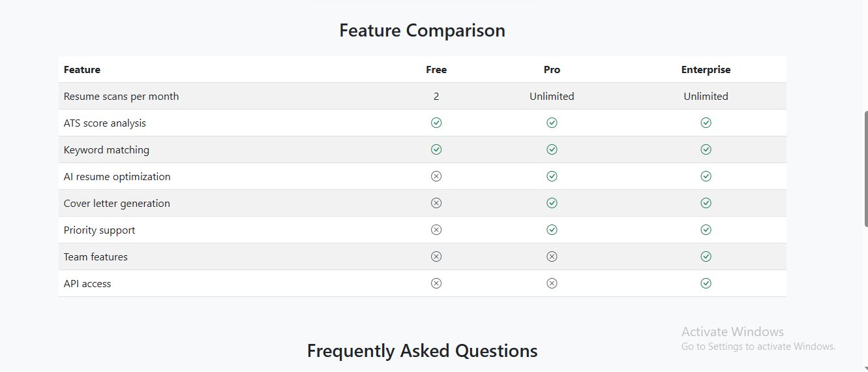Click the Feature column header
Viewport: 868px width, 372px height.
click(82, 70)
